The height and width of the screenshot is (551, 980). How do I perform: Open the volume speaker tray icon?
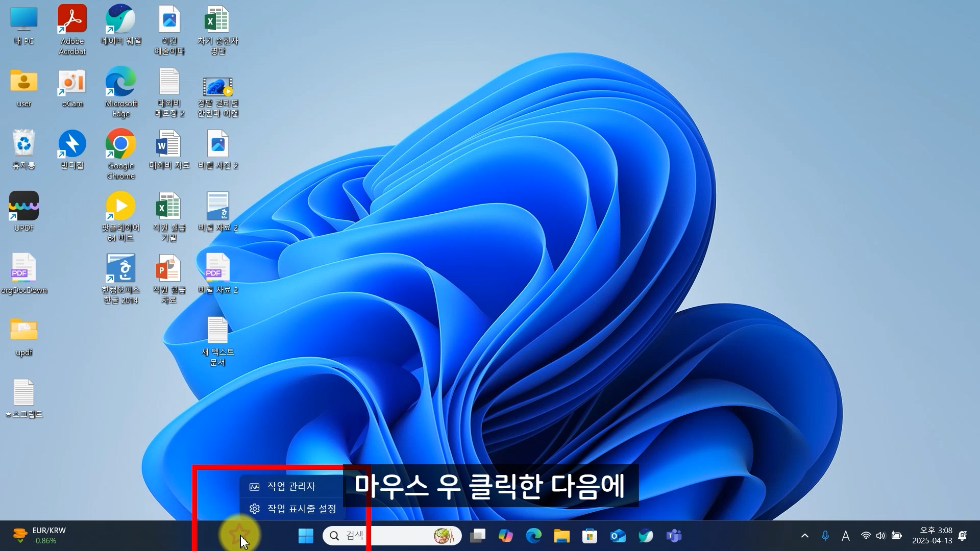coord(881,536)
